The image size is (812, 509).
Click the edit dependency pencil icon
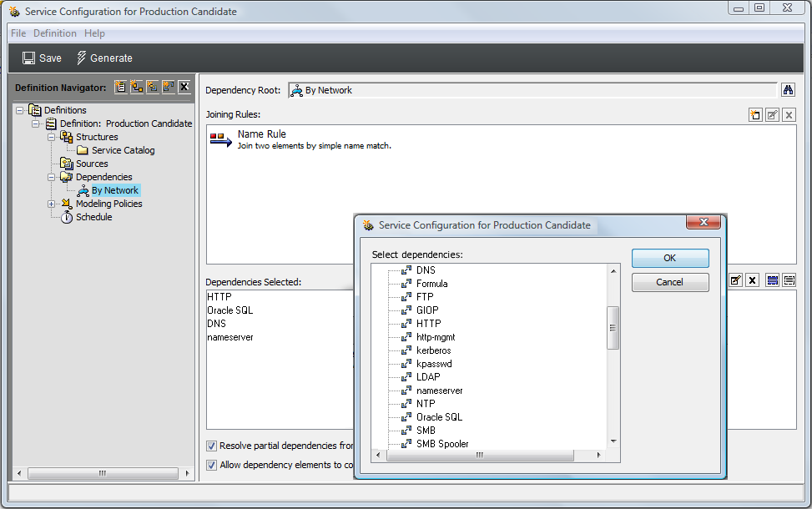pos(735,280)
